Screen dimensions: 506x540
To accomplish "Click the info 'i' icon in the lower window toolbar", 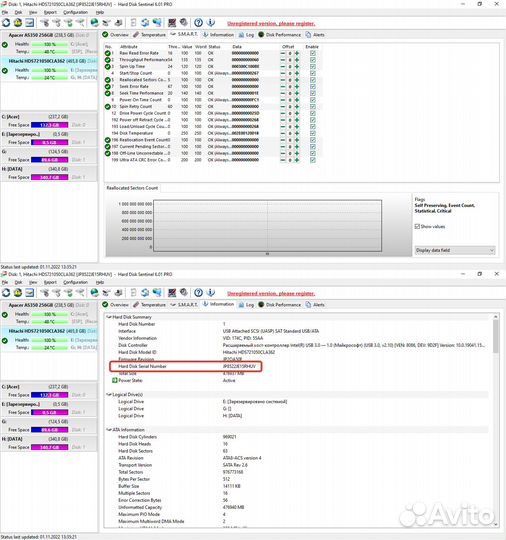I will click(x=211, y=293).
